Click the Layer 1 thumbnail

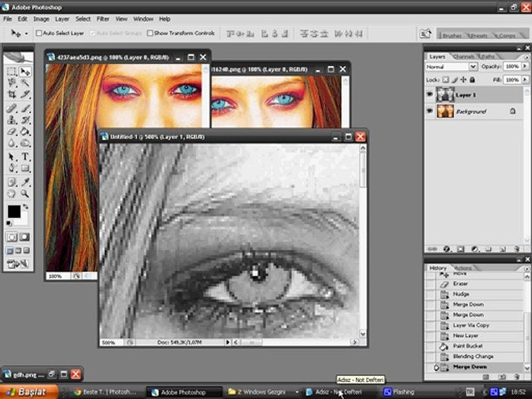pos(445,95)
